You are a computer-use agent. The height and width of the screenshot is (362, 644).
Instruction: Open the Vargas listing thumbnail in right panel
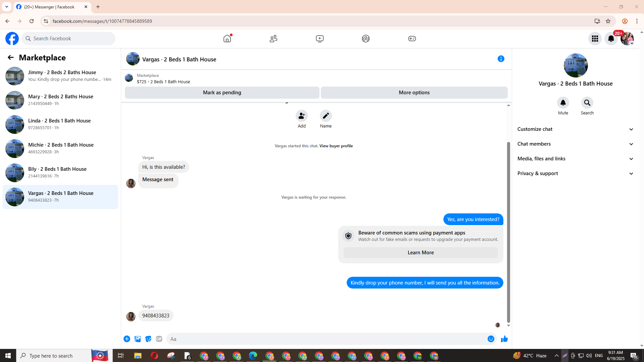tap(576, 65)
